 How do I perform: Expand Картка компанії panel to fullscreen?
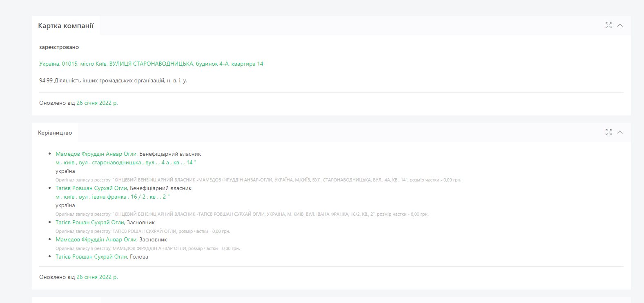pos(608,25)
